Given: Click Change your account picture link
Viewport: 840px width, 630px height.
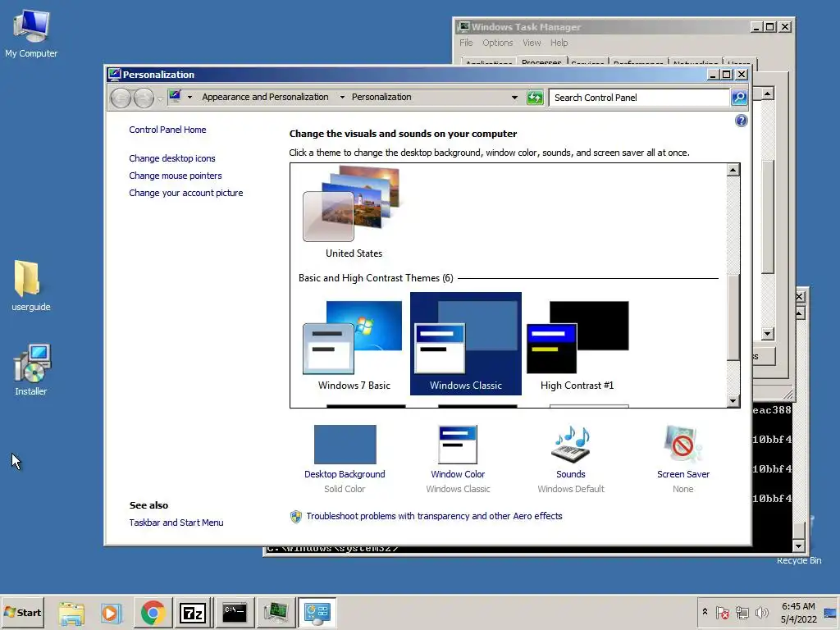Looking at the screenshot, I should tap(186, 193).
